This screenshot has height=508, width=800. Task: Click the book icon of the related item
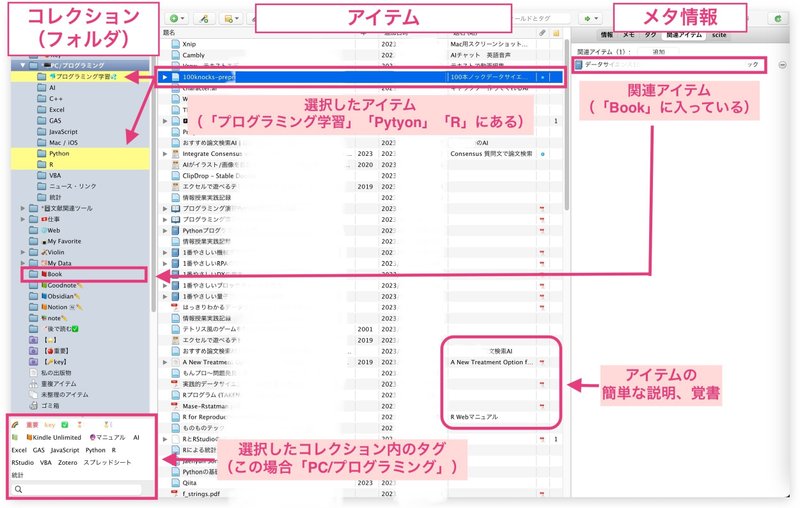coord(579,65)
